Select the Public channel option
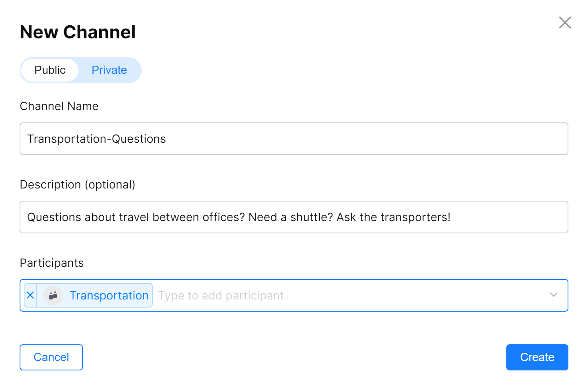 (x=50, y=70)
